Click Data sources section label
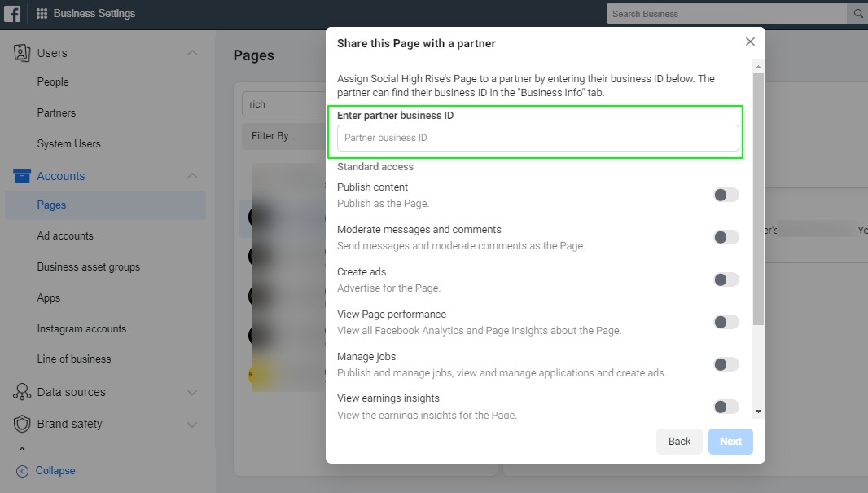The width and height of the screenshot is (868, 493). click(71, 392)
